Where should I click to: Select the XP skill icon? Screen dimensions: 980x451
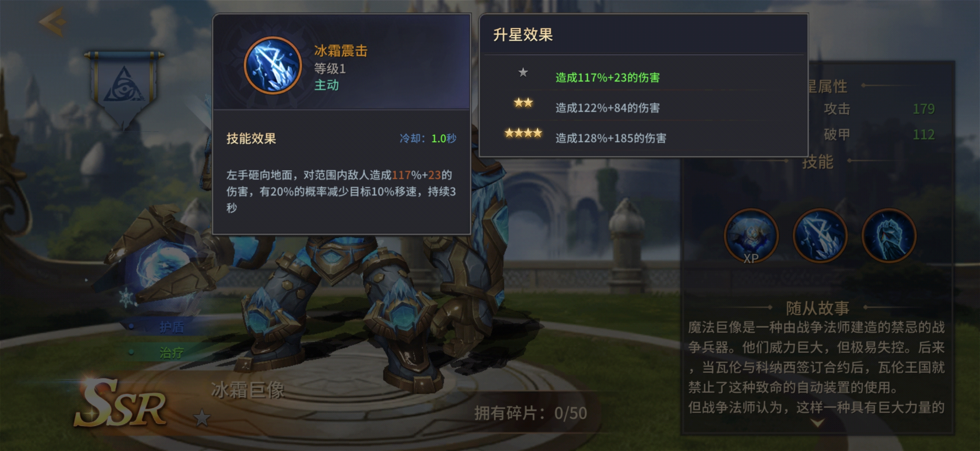(x=752, y=236)
